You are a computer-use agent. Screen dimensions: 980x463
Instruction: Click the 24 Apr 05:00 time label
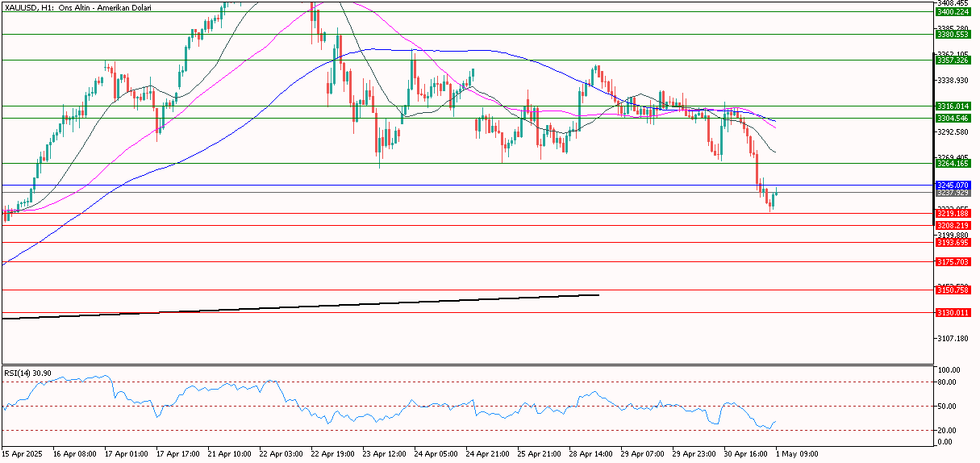[435, 454]
